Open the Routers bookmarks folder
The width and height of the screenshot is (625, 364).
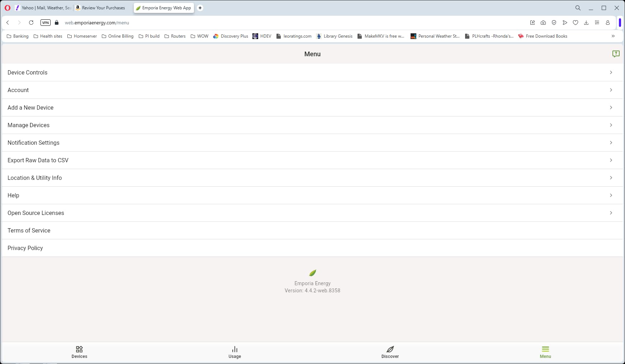(175, 36)
